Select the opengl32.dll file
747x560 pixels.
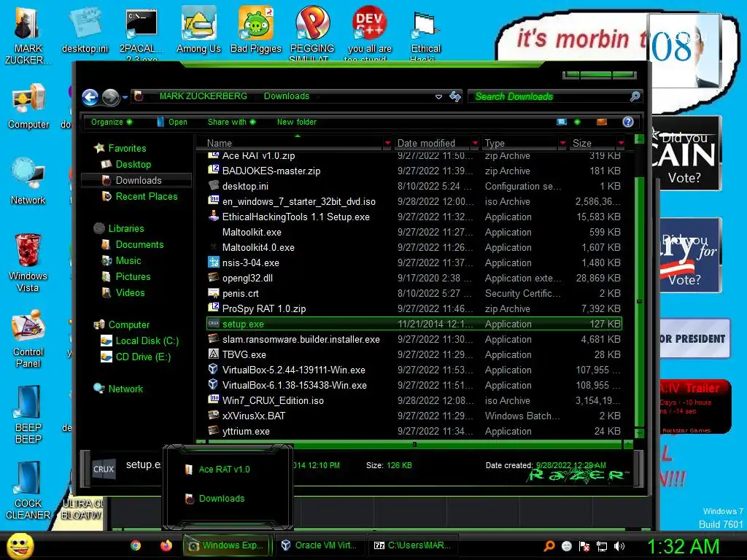(247, 278)
